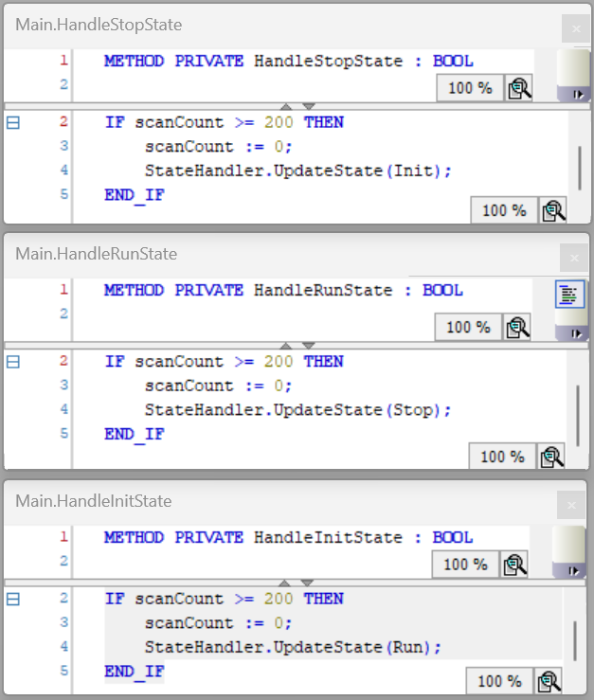Click END_IF line in HandleRunState code
594x700 pixels.
[x=135, y=435]
